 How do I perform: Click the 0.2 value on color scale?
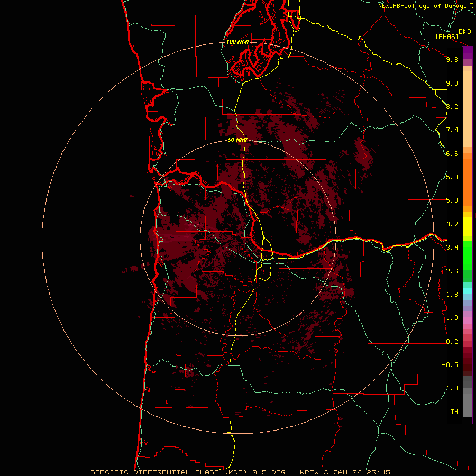(452, 342)
